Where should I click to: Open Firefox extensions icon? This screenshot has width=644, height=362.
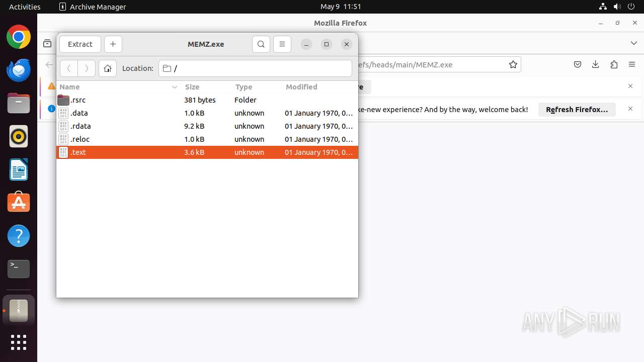614,64
